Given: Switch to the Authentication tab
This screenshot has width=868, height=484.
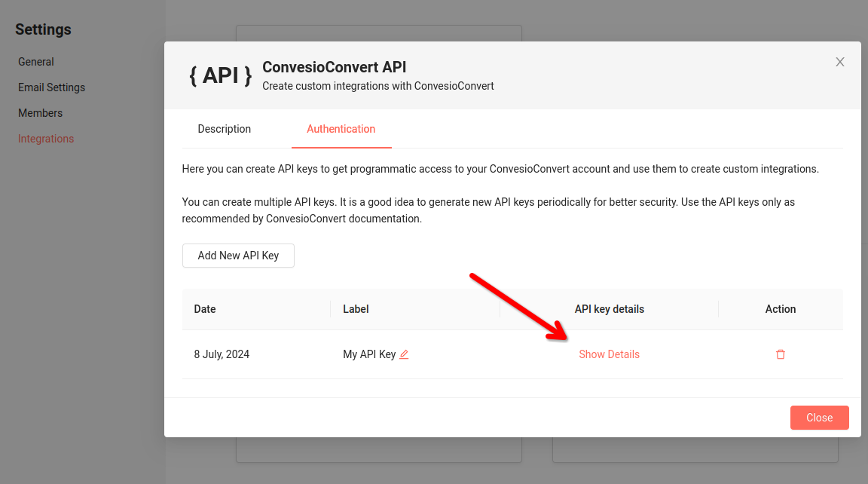Looking at the screenshot, I should click(341, 129).
